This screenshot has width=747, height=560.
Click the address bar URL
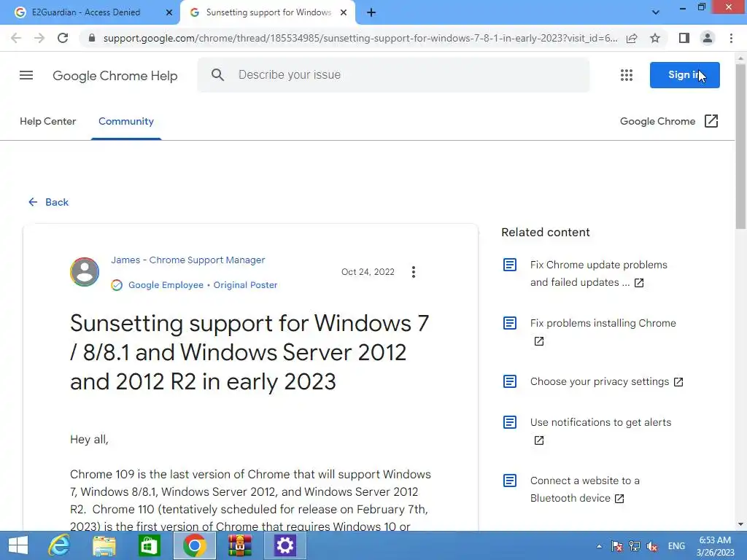pyautogui.click(x=360, y=38)
